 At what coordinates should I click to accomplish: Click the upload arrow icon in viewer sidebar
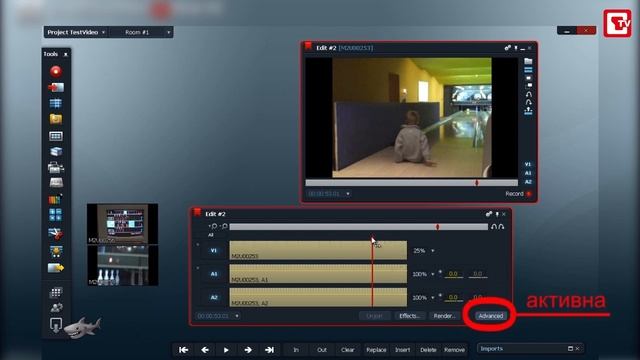[x=528, y=111]
